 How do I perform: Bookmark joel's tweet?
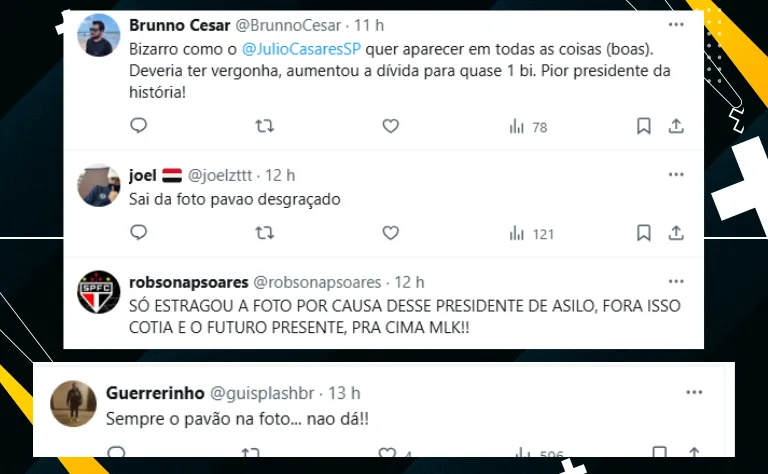pyautogui.click(x=644, y=233)
